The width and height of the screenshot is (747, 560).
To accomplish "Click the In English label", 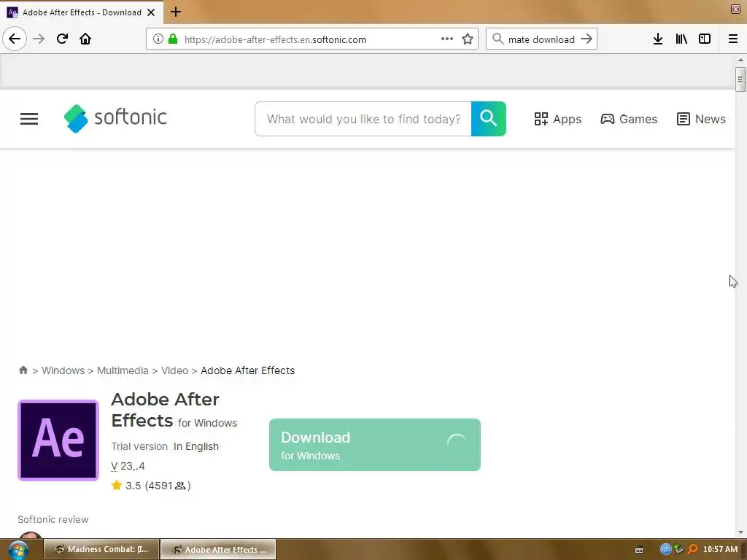I will pyautogui.click(x=196, y=446).
